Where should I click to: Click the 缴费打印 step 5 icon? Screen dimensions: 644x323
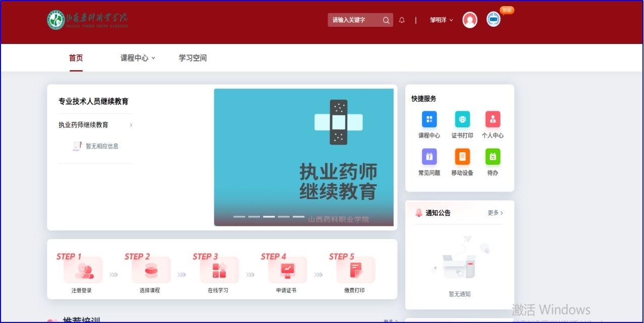tap(355, 270)
